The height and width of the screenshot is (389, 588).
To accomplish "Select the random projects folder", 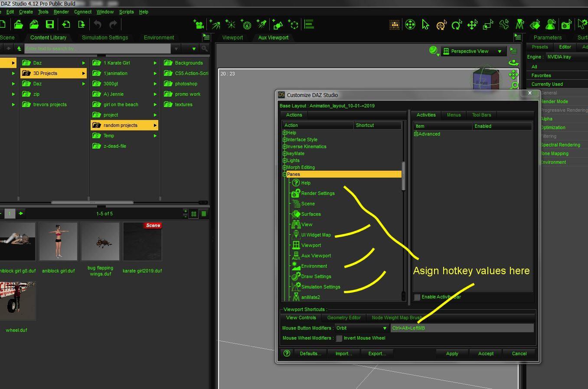I will [x=124, y=125].
